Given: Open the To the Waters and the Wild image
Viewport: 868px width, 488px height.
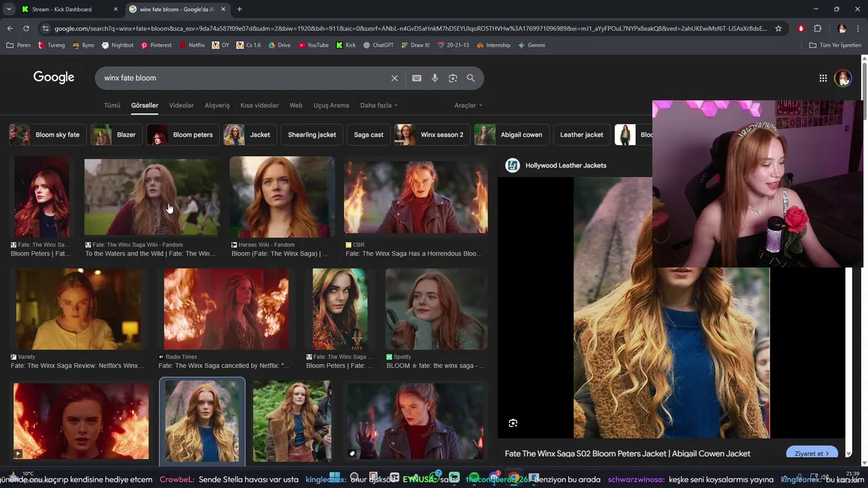Looking at the screenshot, I should 151,197.
